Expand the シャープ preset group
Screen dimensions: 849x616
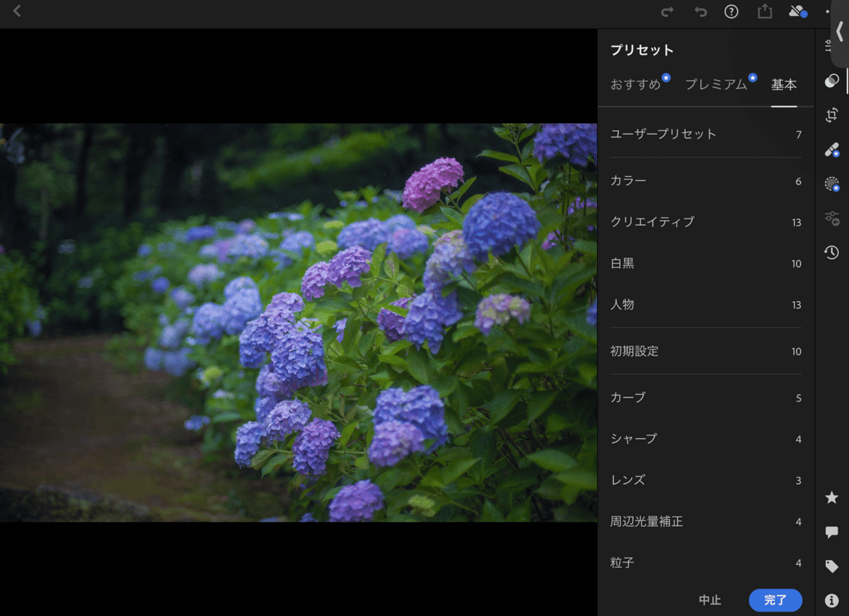(706, 439)
